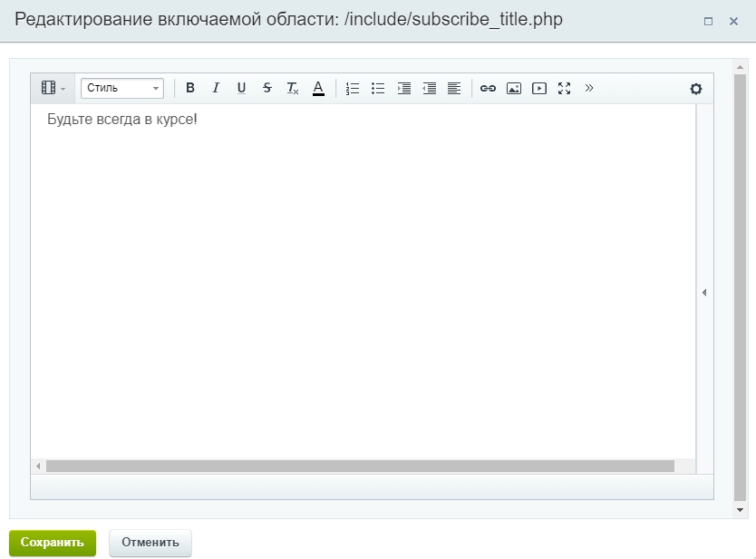Screen dimensions: 756x559
Task: Maximize the editing dialog
Action: click(708, 21)
